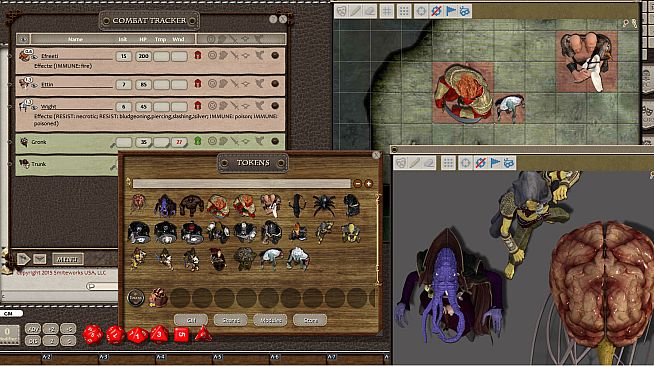The width and height of the screenshot is (654, 366).
Task: Roll the red d4 pyramid die
Action: pyautogui.click(x=203, y=334)
